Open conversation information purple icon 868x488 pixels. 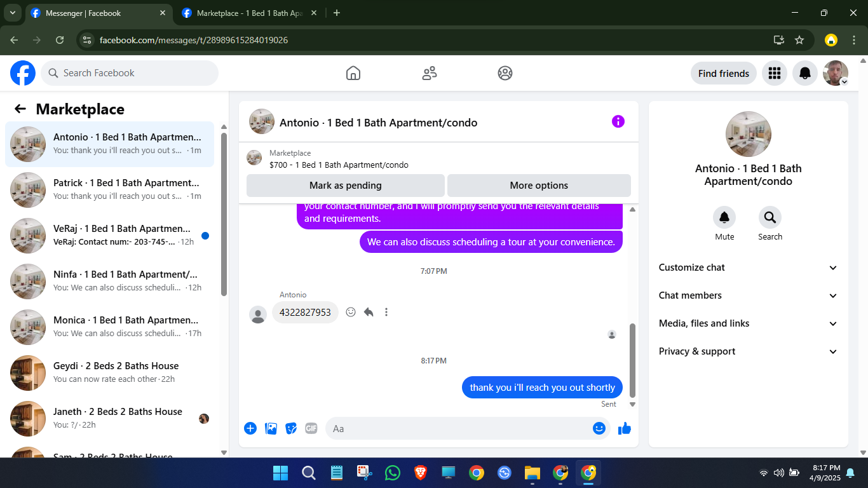click(x=618, y=121)
